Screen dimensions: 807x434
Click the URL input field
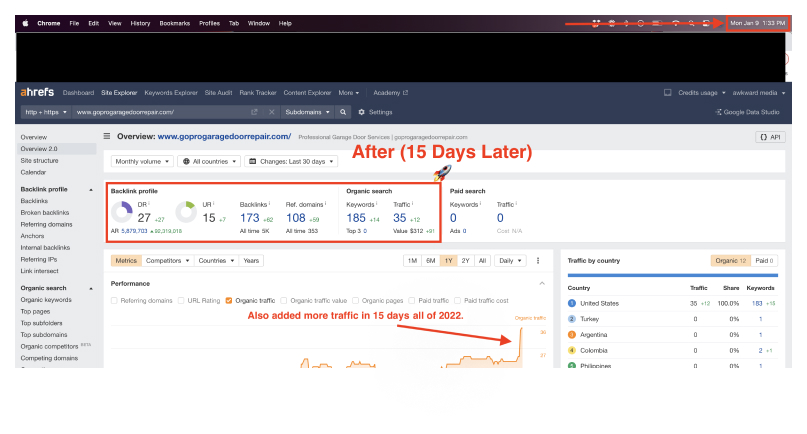pos(160,112)
